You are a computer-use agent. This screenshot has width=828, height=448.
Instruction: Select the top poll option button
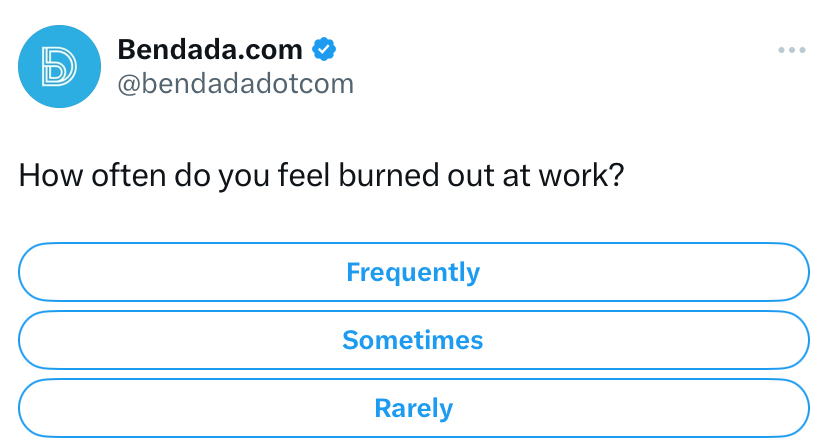413,273
